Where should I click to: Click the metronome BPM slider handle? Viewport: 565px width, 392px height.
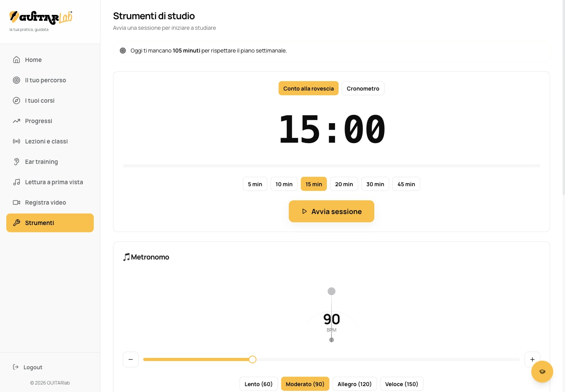[253, 359]
